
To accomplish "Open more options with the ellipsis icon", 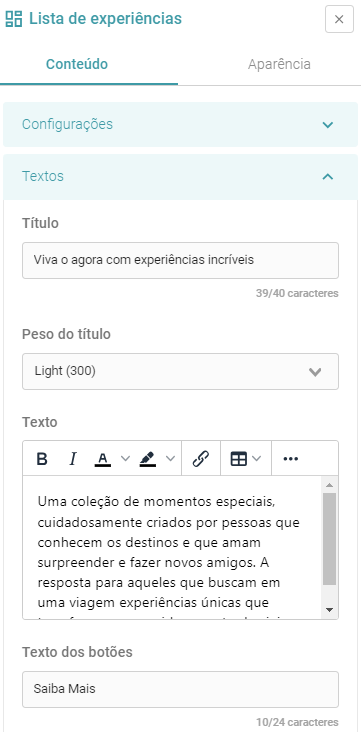I will coord(290,459).
